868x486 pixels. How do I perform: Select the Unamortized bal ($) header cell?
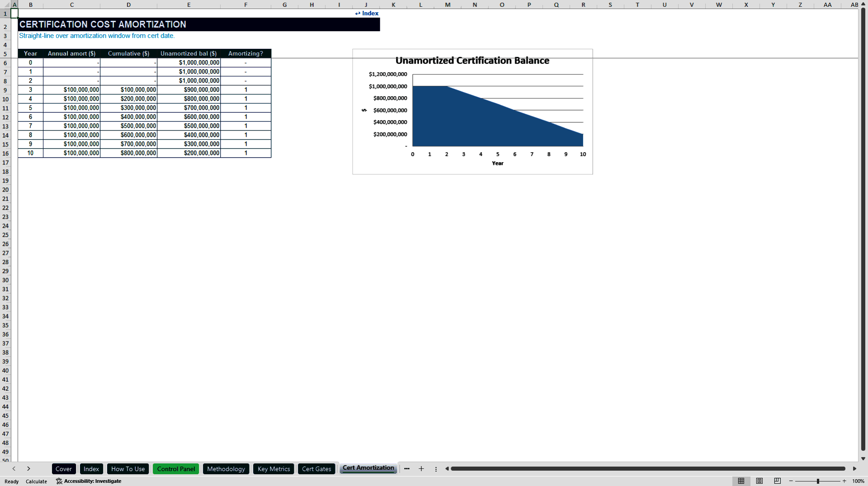pyautogui.click(x=189, y=53)
